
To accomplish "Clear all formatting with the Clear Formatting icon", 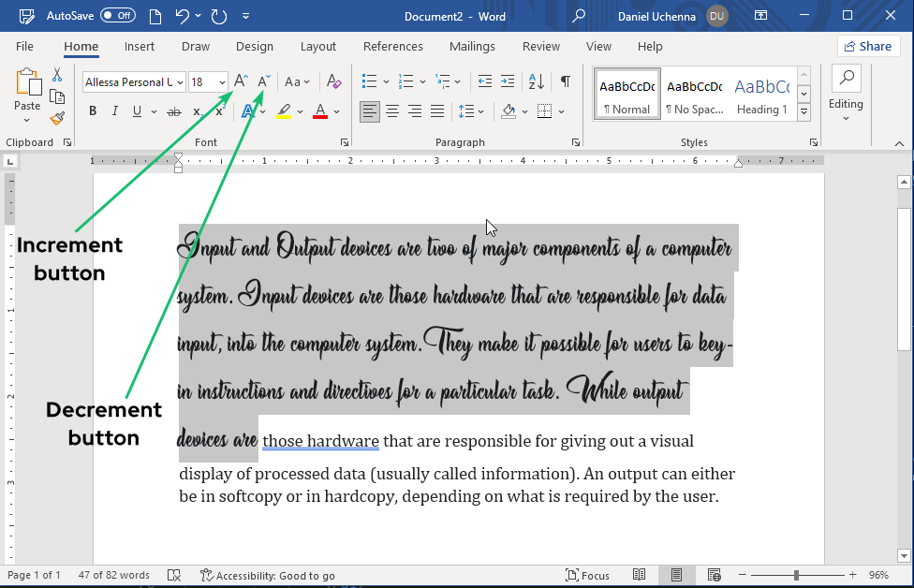I will click(x=333, y=81).
